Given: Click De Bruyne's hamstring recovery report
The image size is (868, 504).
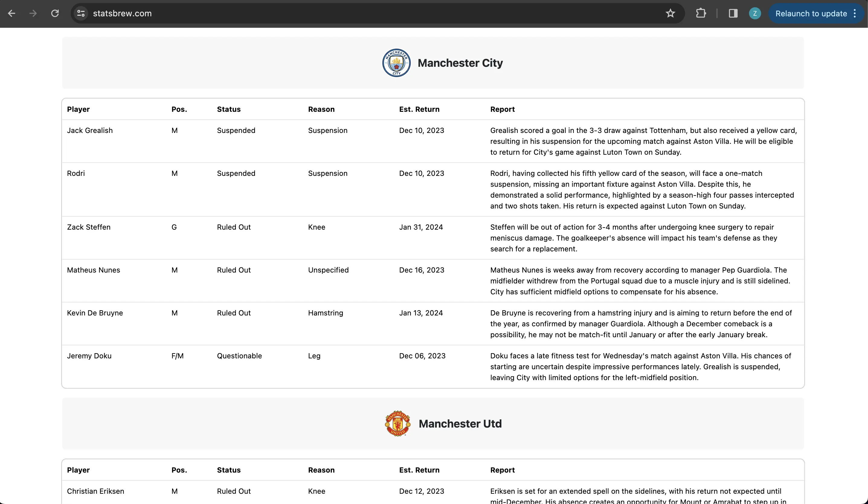Looking at the screenshot, I should (641, 324).
